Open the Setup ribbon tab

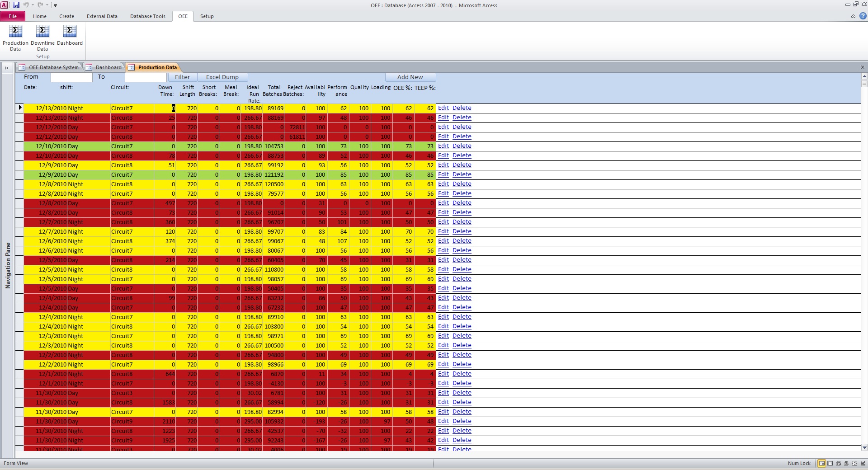coord(207,16)
